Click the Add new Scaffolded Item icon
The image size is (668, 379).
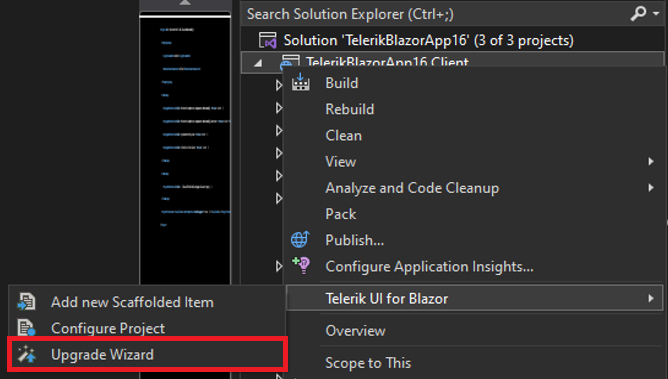pos(26,302)
